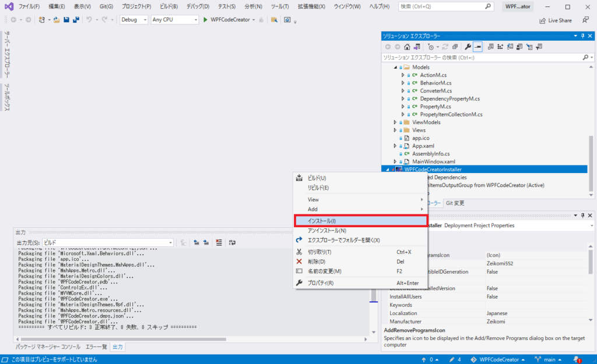597x364 pixels.
Task: Collapse All icon in Solution Explorer toolbar
Action: (x=455, y=47)
